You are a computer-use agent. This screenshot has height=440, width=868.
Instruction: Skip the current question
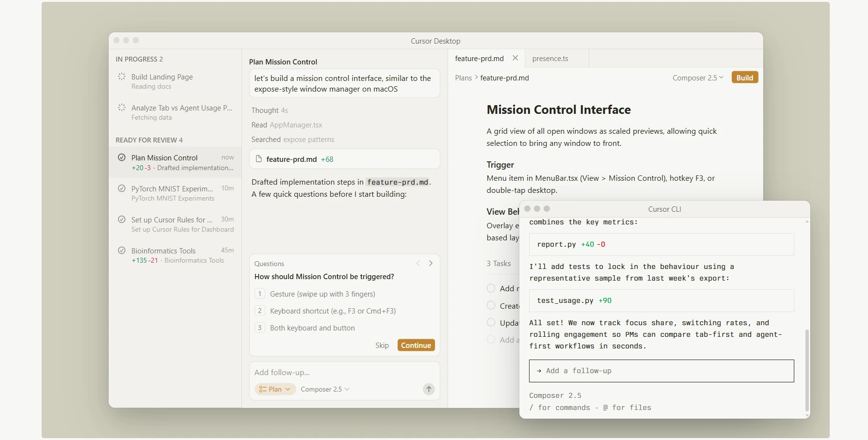click(x=382, y=345)
